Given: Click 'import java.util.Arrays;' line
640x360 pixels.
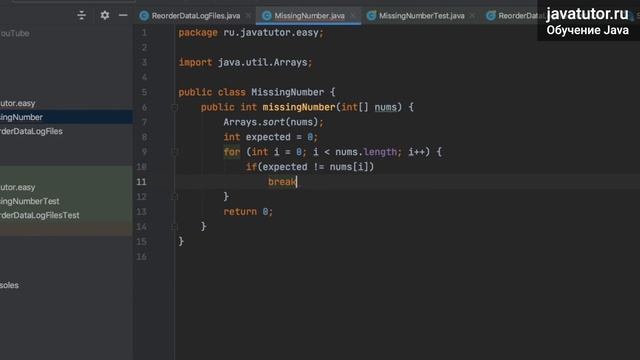Looking at the screenshot, I should [x=245, y=62].
